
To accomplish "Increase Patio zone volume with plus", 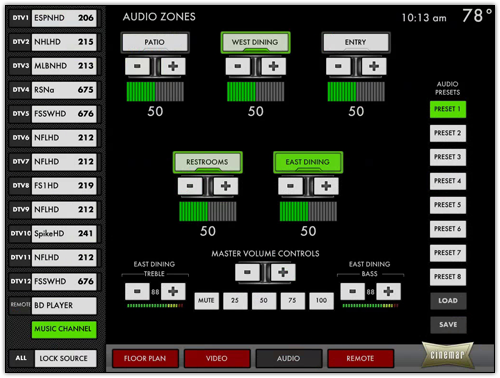I will [173, 66].
